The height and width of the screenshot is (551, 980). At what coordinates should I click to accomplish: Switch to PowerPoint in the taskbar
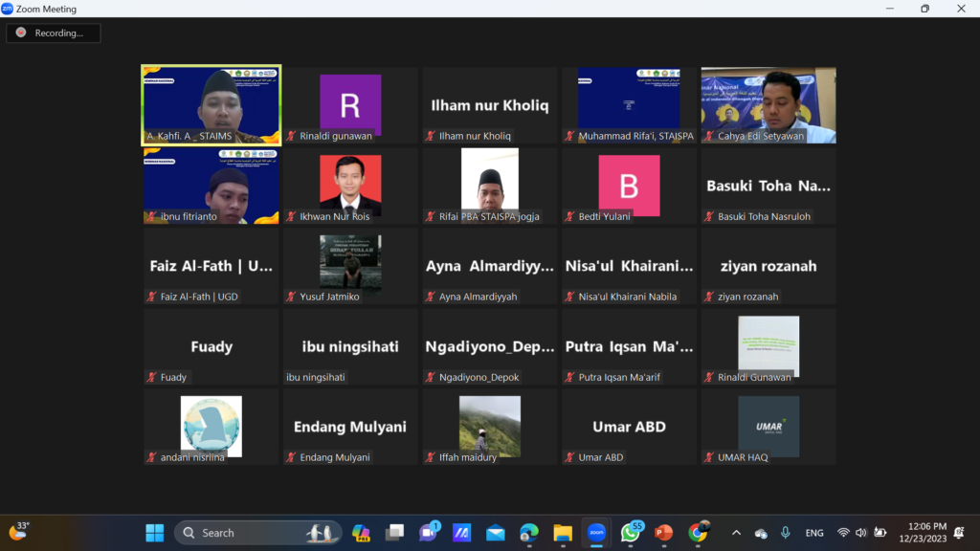click(x=663, y=533)
